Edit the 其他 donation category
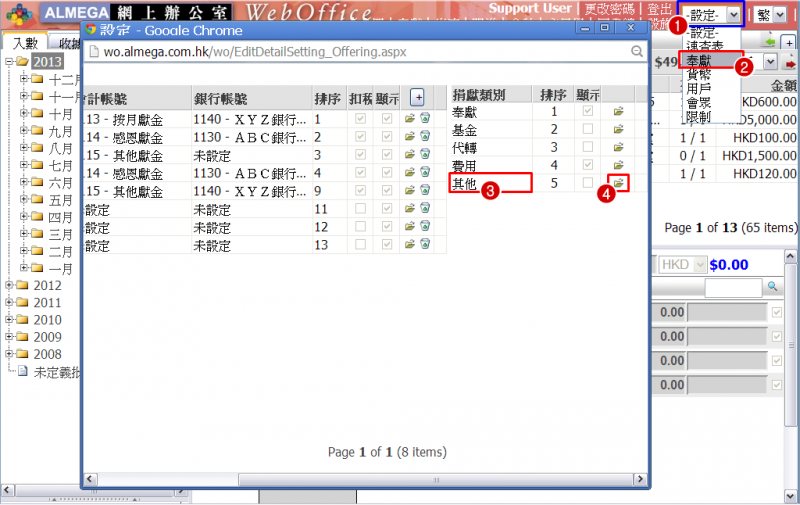The width and height of the screenshot is (800, 505). (x=618, y=183)
